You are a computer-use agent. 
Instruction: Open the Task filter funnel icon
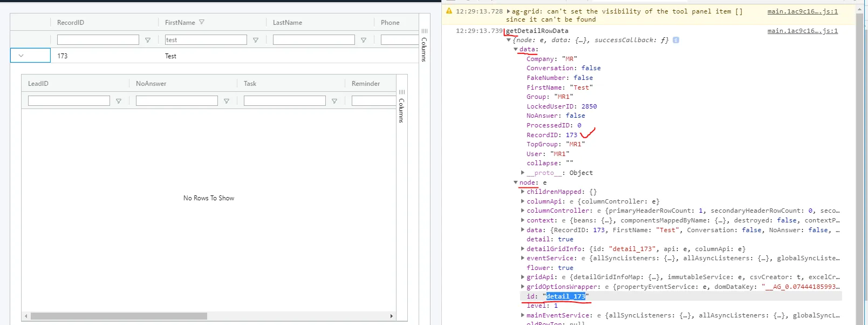334,101
